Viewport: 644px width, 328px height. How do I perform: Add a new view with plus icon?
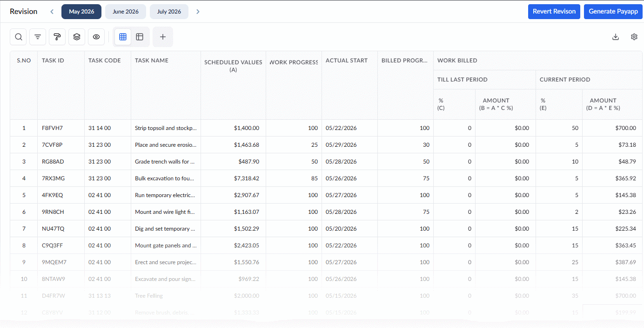tap(163, 37)
